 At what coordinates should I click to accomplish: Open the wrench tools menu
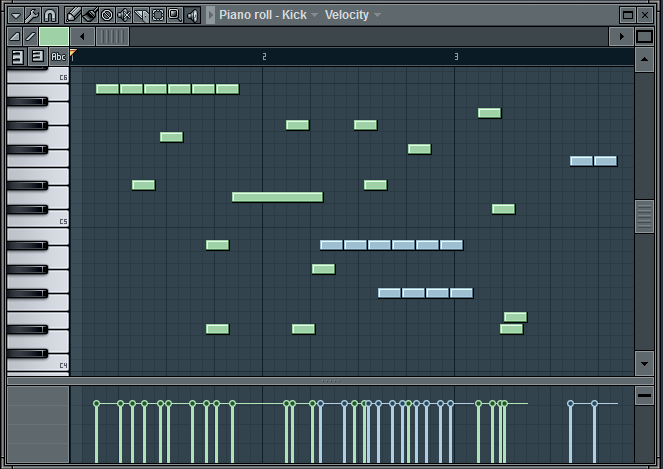(32, 15)
